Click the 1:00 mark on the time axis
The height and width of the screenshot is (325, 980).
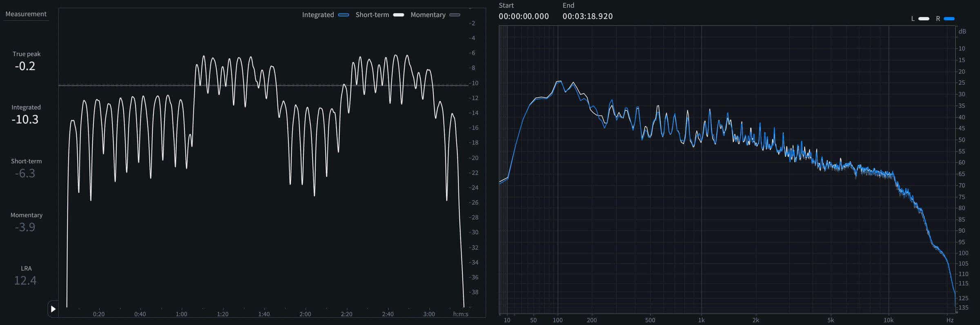pos(181,314)
